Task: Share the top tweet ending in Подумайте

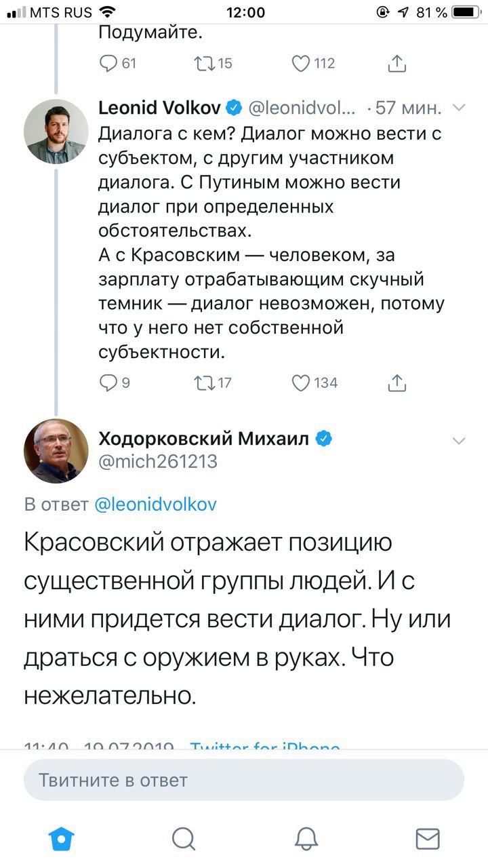Action: 397,64
